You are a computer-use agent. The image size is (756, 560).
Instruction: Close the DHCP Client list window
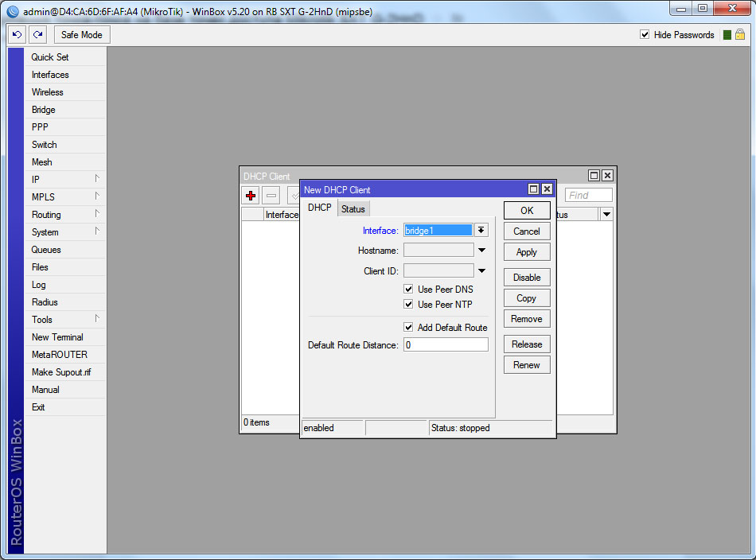(x=607, y=176)
